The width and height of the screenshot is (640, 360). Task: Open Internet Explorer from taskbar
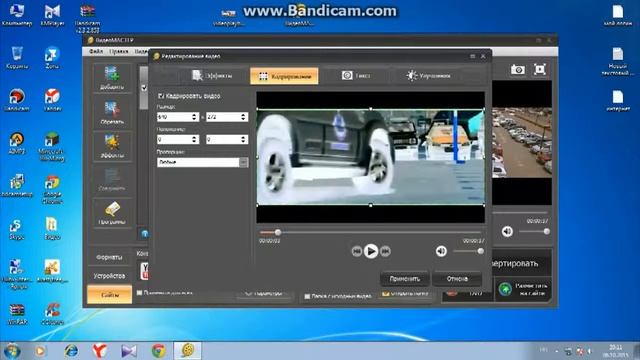71,351
